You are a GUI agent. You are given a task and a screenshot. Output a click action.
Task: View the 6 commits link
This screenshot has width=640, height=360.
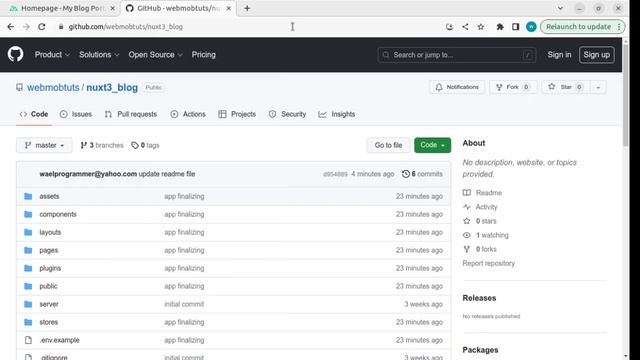(422, 174)
